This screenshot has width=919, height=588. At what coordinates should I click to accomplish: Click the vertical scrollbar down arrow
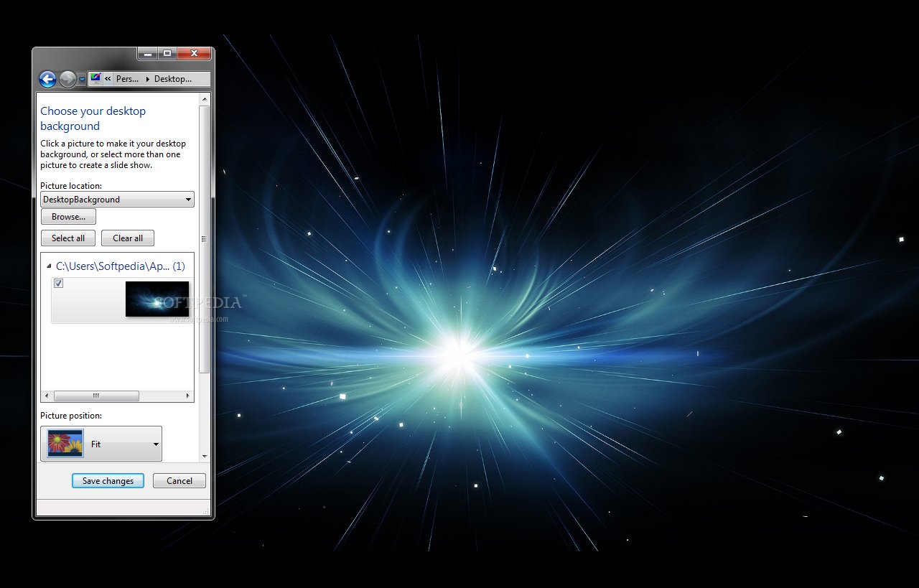(x=205, y=456)
